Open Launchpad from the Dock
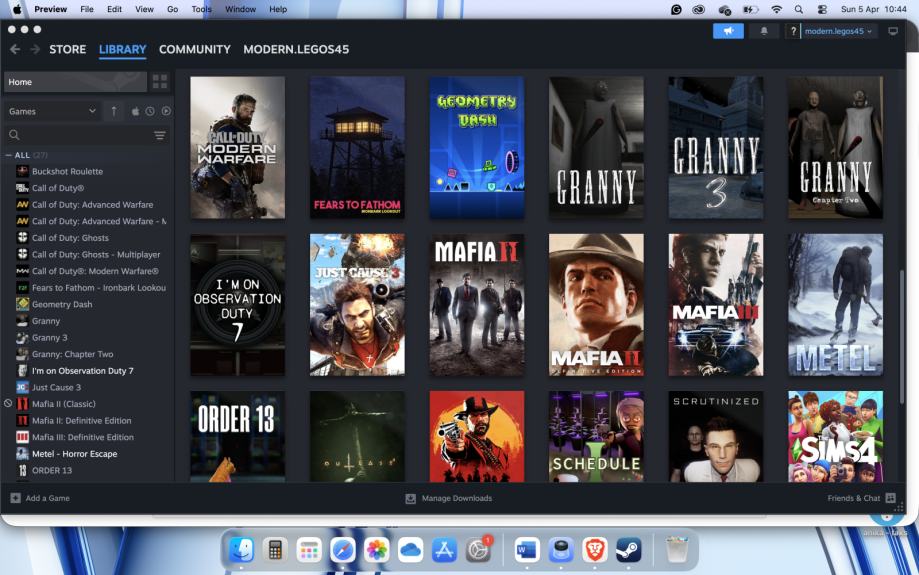This screenshot has width=919, height=575. pyautogui.click(x=309, y=550)
